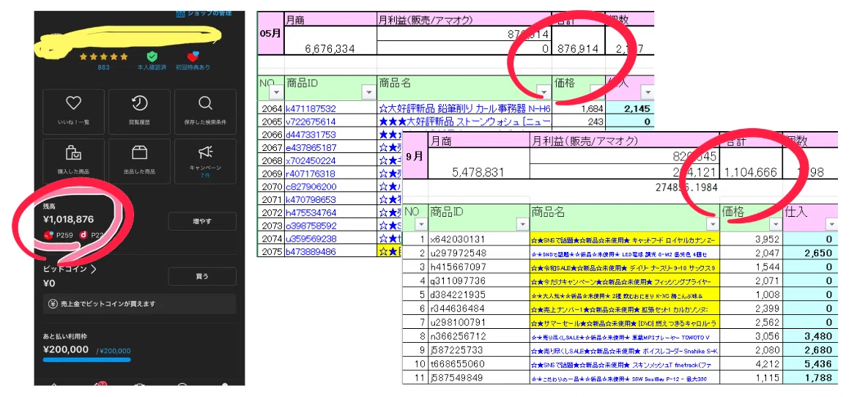This screenshot has height=397, width=868.
Task: Open product link b473889486
Action: pyautogui.click(x=311, y=251)
